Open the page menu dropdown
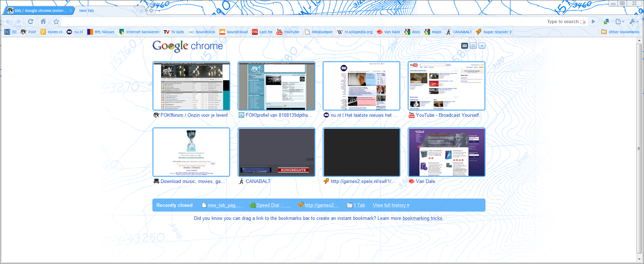The width and height of the screenshot is (644, 264). point(620,22)
